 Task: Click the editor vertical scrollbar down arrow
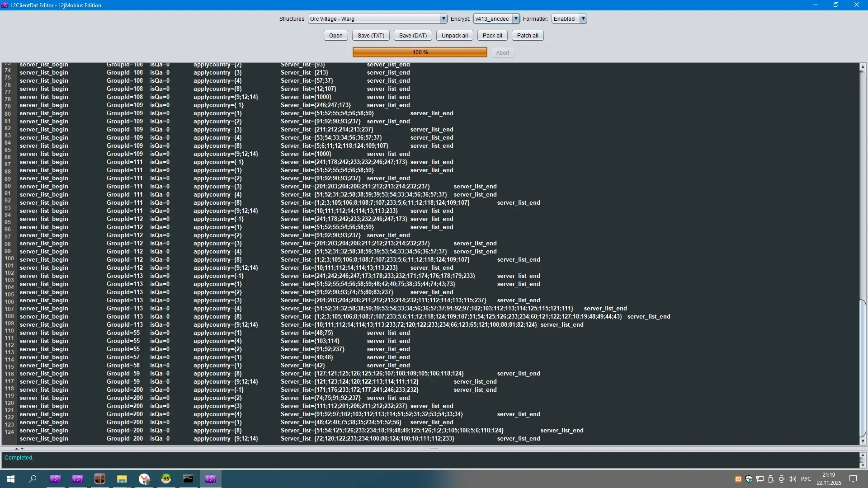pyautogui.click(x=863, y=441)
